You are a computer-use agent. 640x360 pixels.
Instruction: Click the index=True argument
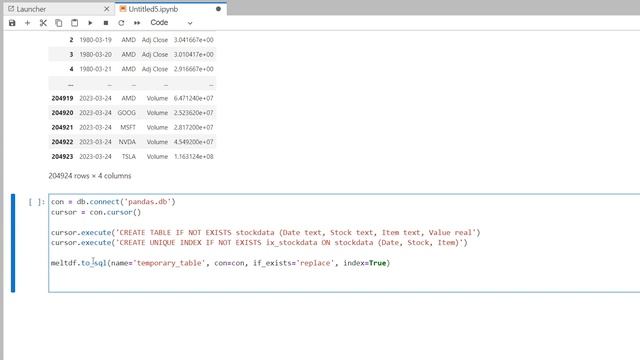(364, 263)
